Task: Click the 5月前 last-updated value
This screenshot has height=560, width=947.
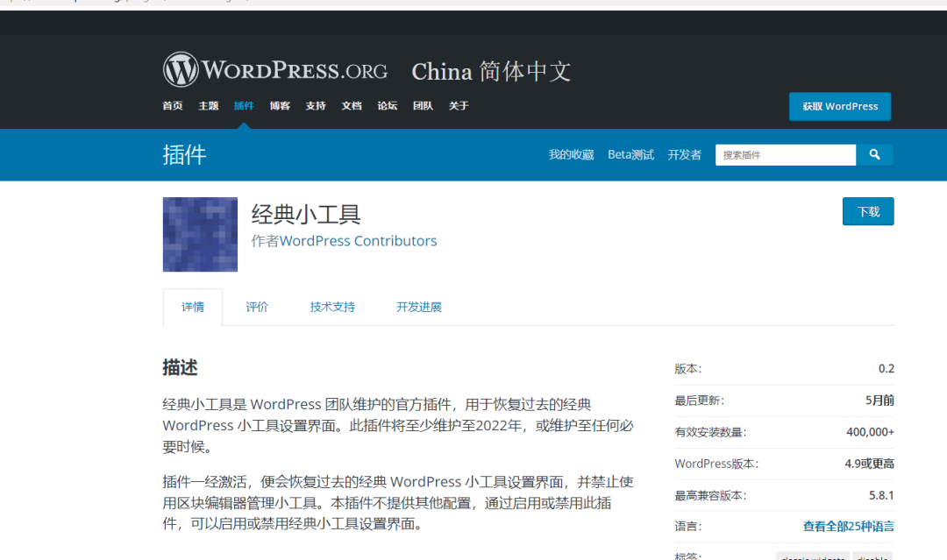Action: [x=879, y=401]
